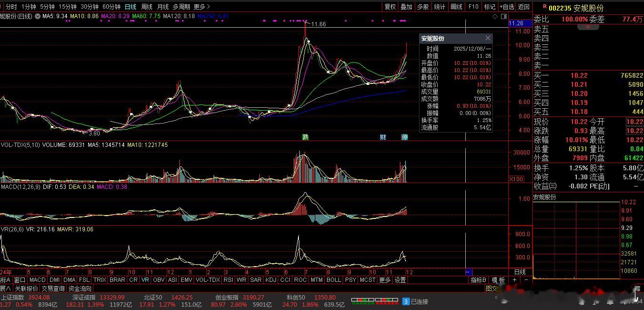Screen dimensions: 644x310
Task: Zoom out the chart with the minus button
Action: pyautogui.click(x=526, y=280)
